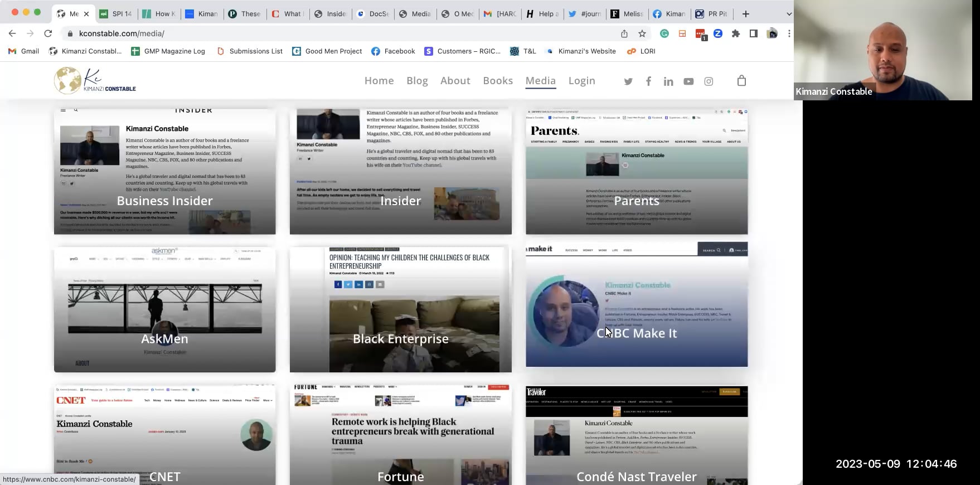Click the Kimanzi Constable site logo
The image size is (980, 485).
click(x=95, y=80)
